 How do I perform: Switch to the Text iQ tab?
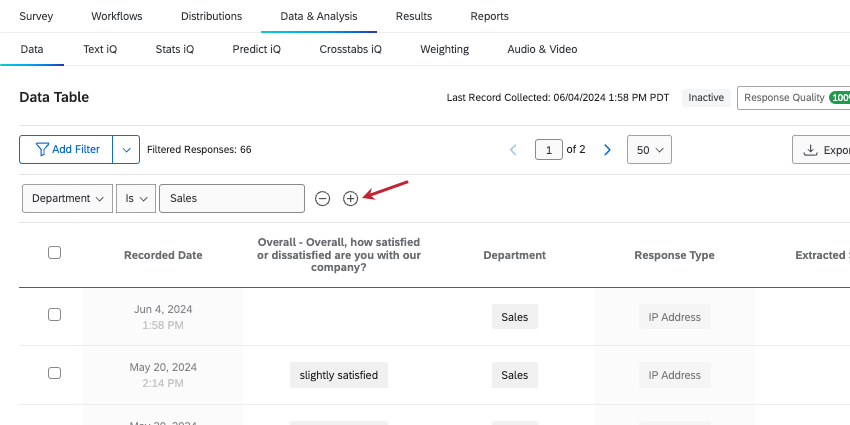pos(100,49)
